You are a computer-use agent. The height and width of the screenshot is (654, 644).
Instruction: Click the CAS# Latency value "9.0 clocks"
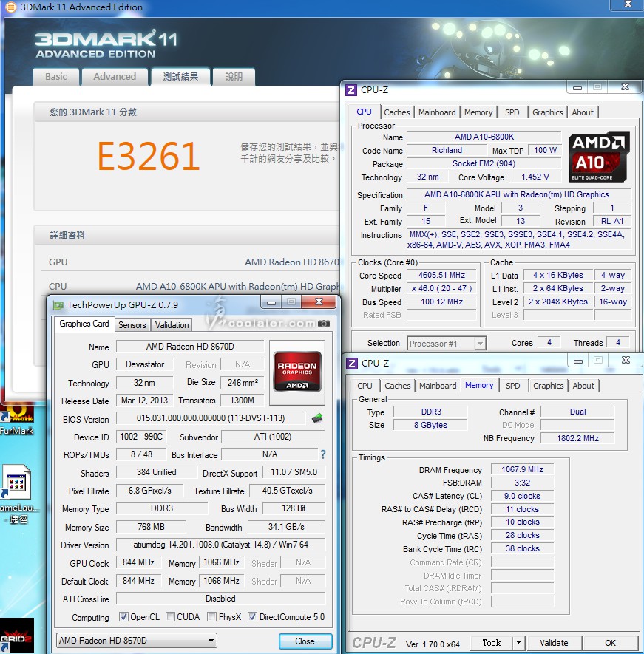coord(522,496)
